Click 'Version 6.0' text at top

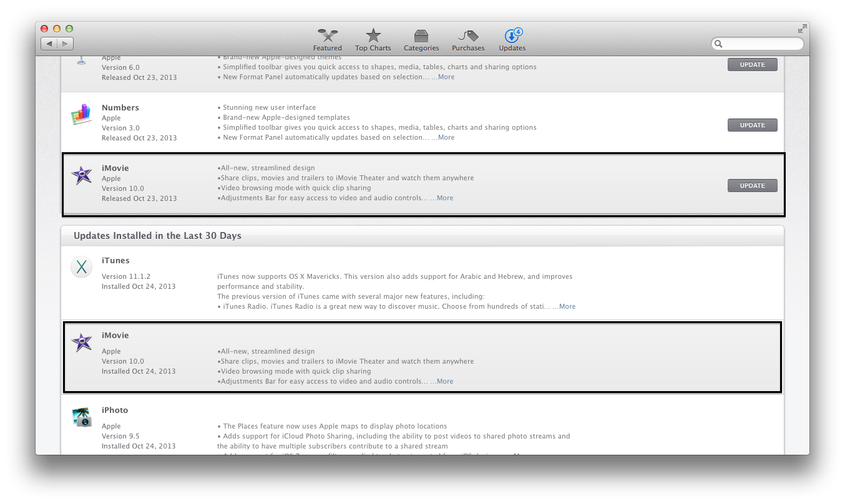click(120, 67)
